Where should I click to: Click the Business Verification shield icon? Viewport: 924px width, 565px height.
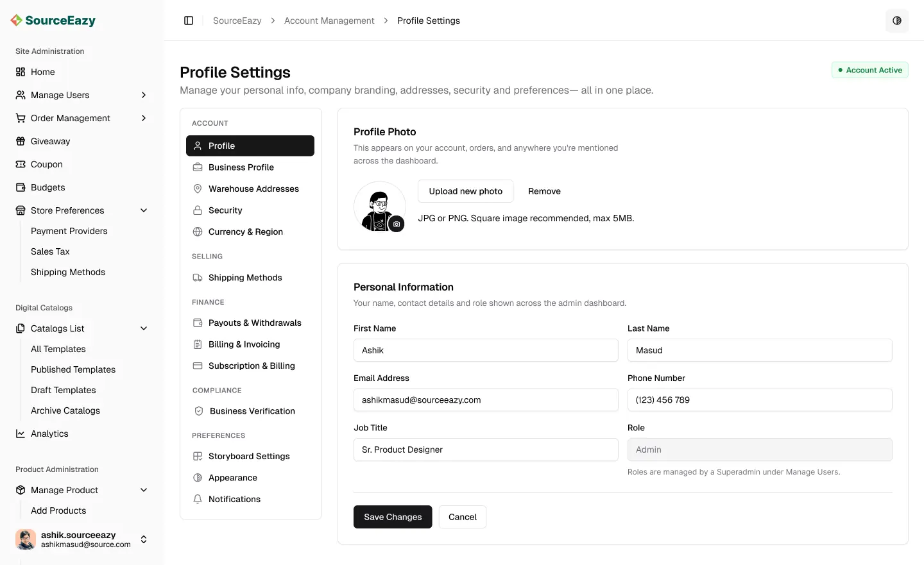point(198,411)
